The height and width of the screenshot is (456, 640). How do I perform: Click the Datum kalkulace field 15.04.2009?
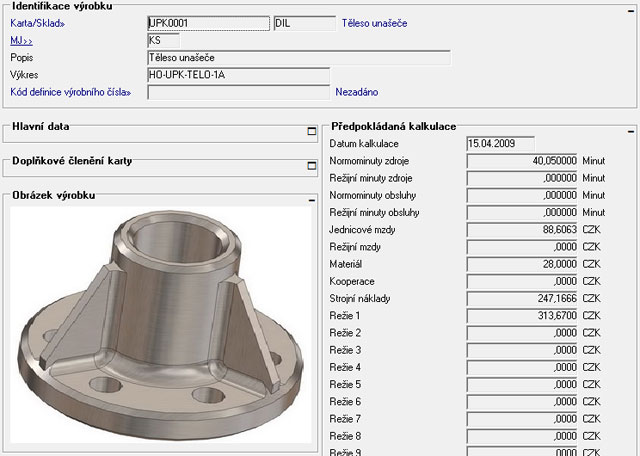point(500,143)
